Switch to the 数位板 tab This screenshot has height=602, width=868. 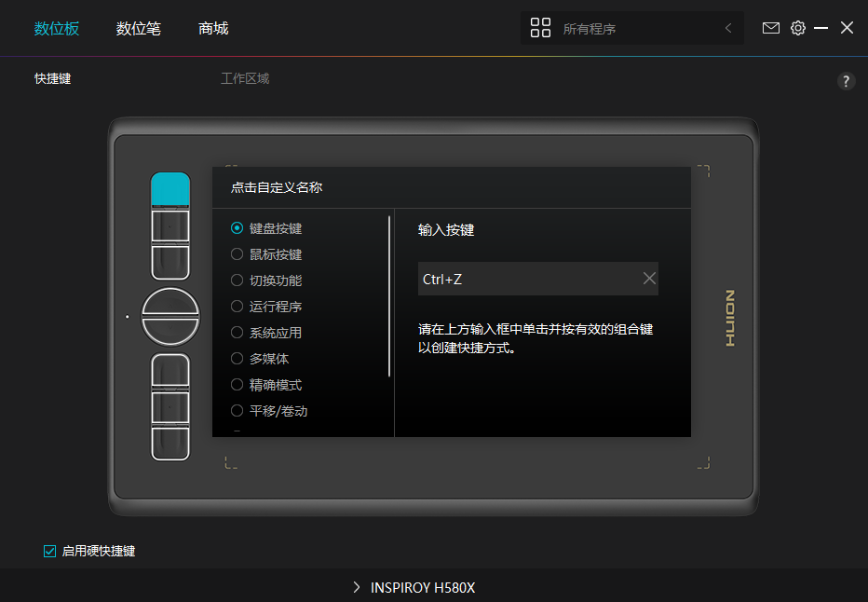[57, 28]
